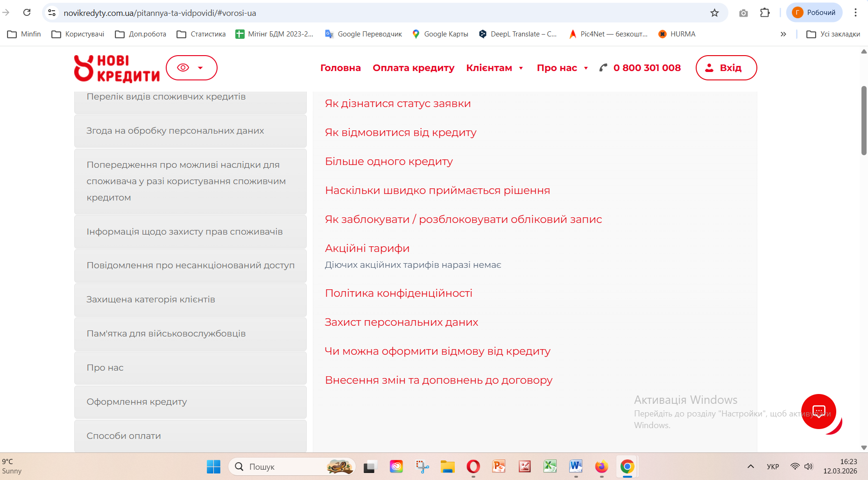Select the Способи оплати sidebar tab
Image resolution: width=868 pixels, height=480 pixels.
coord(191,436)
